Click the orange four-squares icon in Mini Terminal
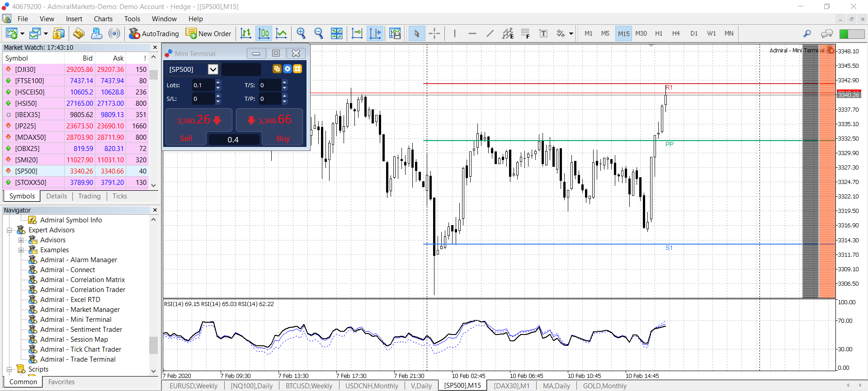The width and height of the screenshot is (868, 391). click(297, 69)
